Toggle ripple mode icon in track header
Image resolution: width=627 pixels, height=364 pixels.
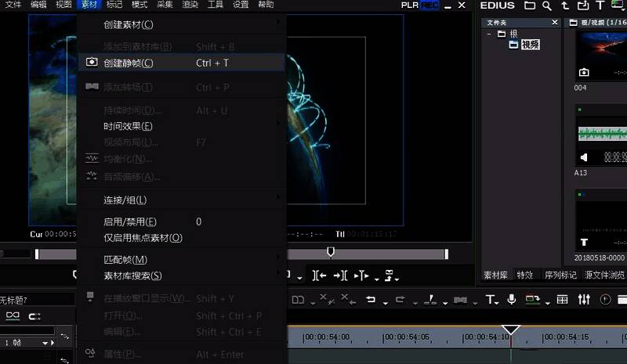(x=13, y=316)
